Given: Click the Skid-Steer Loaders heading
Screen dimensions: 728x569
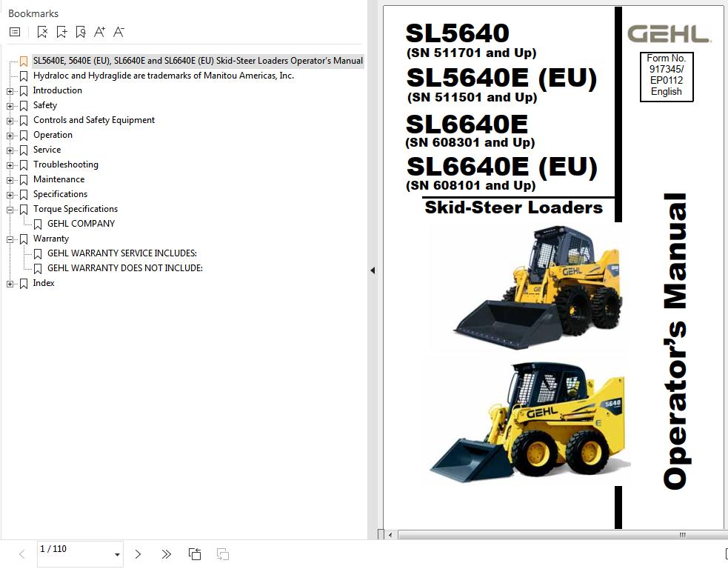Looking at the screenshot, I should click(x=513, y=207).
